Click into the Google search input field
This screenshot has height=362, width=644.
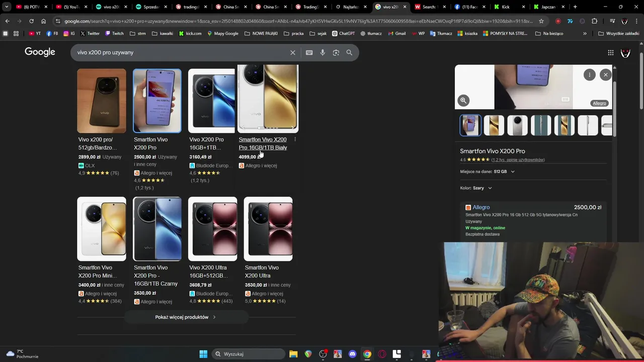pos(181,52)
